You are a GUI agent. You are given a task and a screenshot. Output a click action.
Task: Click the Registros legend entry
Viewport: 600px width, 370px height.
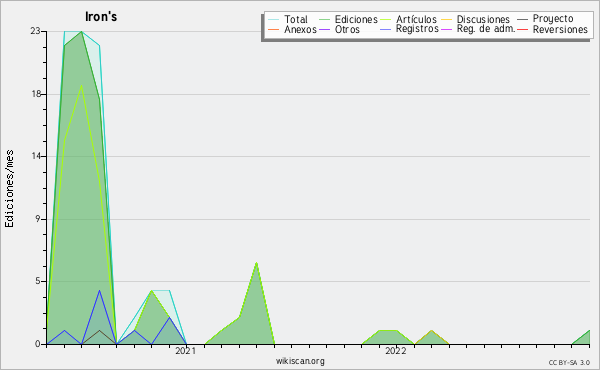click(417, 29)
